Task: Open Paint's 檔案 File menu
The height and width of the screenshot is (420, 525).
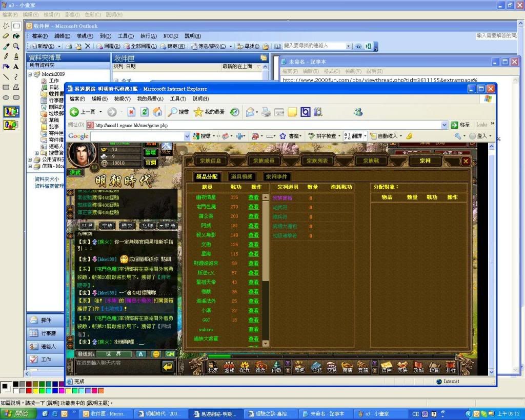Action: point(10,15)
